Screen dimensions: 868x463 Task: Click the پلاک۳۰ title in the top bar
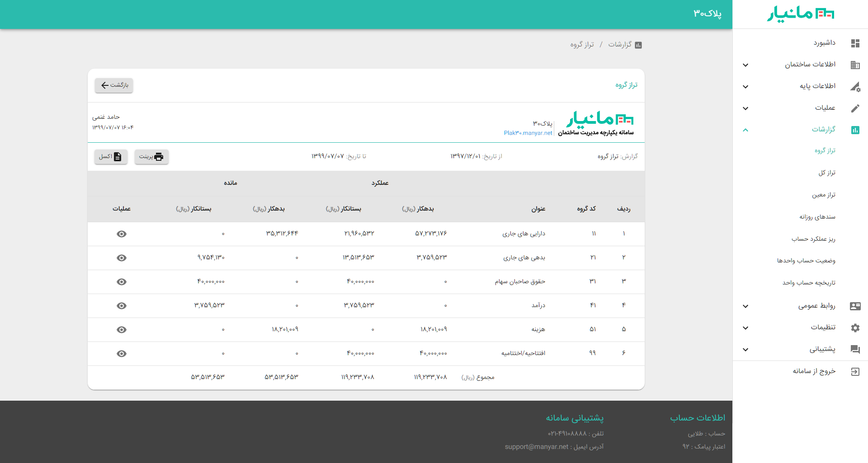pos(708,14)
